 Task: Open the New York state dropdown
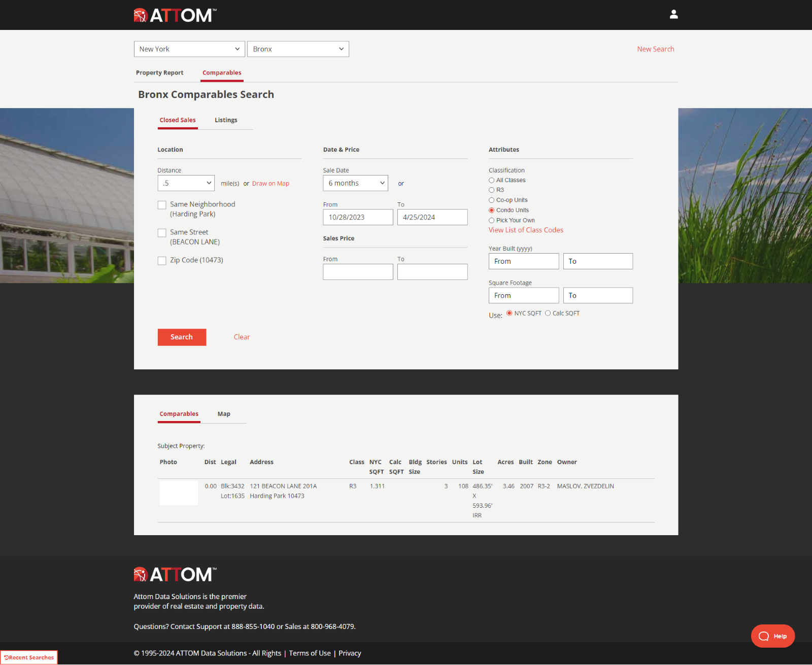click(x=189, y=49)
